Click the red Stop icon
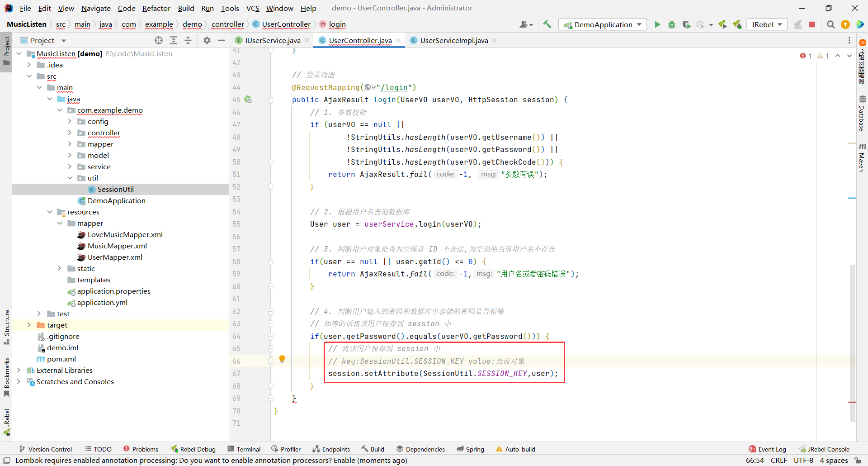The width and height of the screenshot is (868, 466). click(x=812, y=24)
